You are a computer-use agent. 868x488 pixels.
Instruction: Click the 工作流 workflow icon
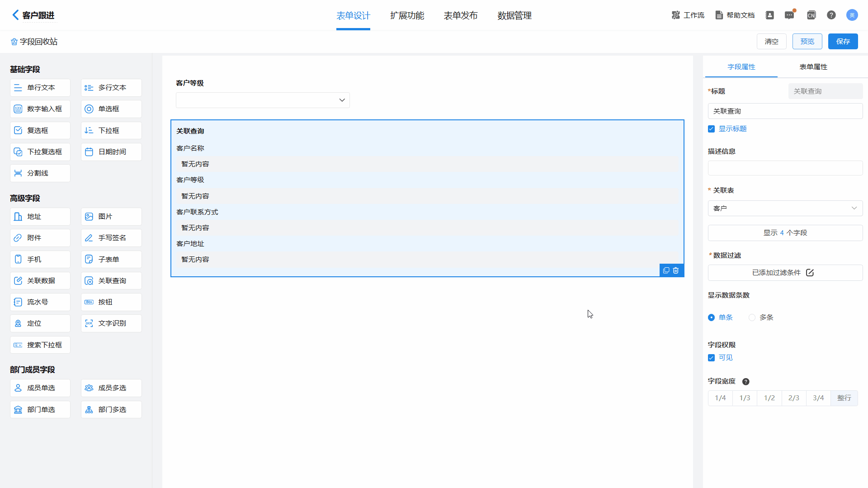pos(676,15)
